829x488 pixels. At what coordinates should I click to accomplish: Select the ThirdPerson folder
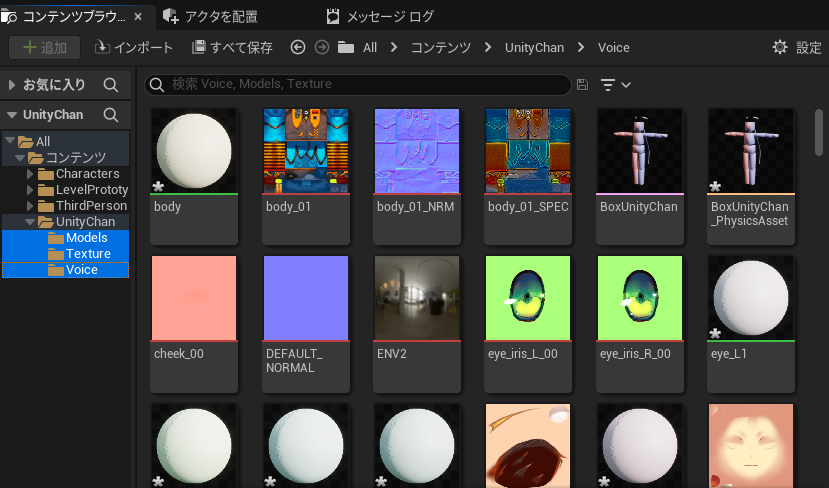82,205
